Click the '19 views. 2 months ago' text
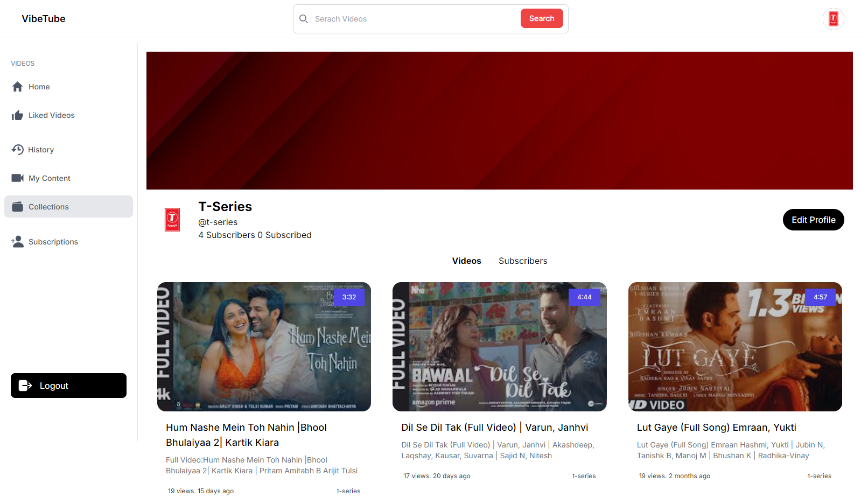The height and width of the screenshot is (504, 861). pos(675,476)
